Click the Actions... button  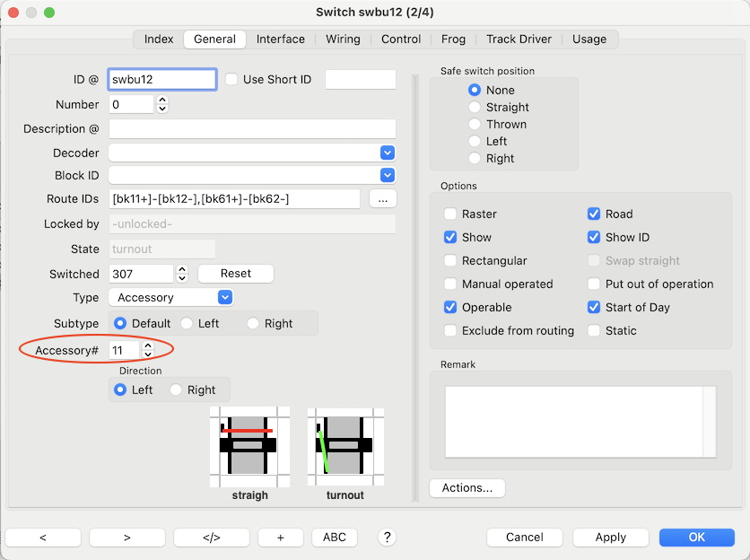coord(467,488)
